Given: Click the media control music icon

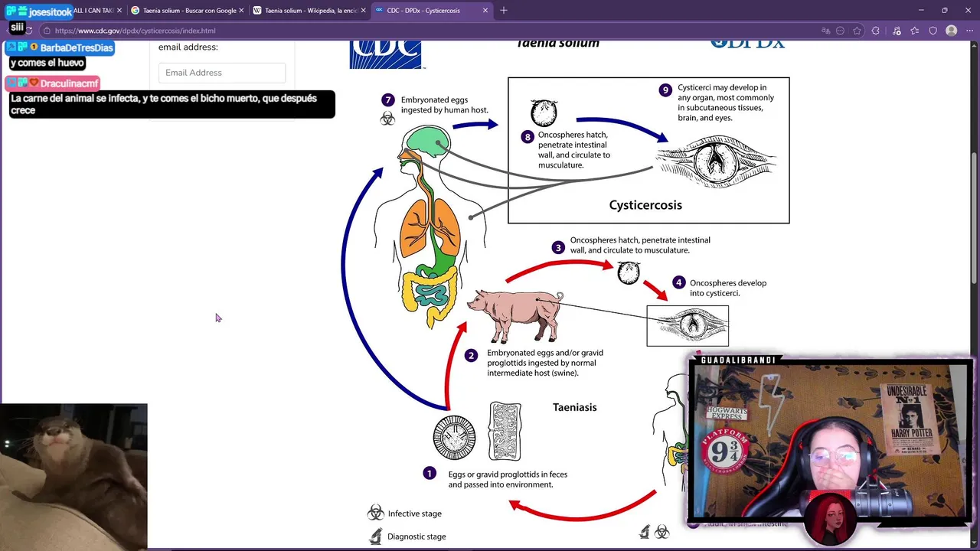Looking at the screenshot, I should tap(897, 31).
